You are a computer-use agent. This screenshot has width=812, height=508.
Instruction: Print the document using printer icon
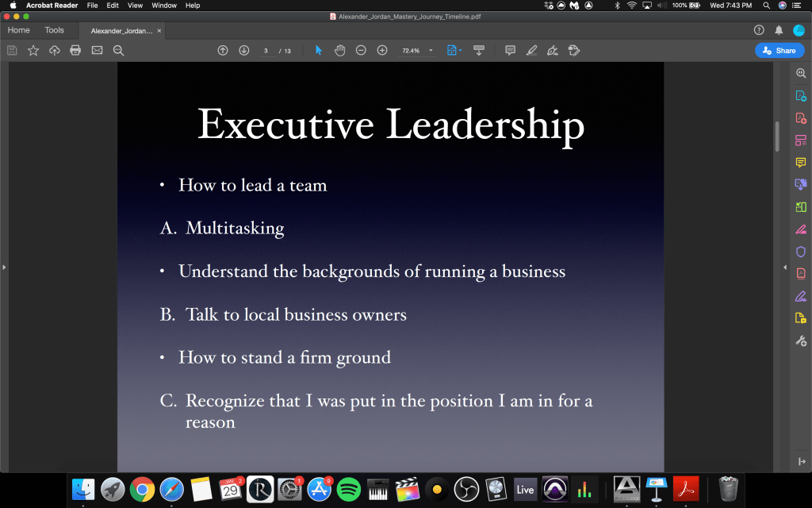[75, 50]
